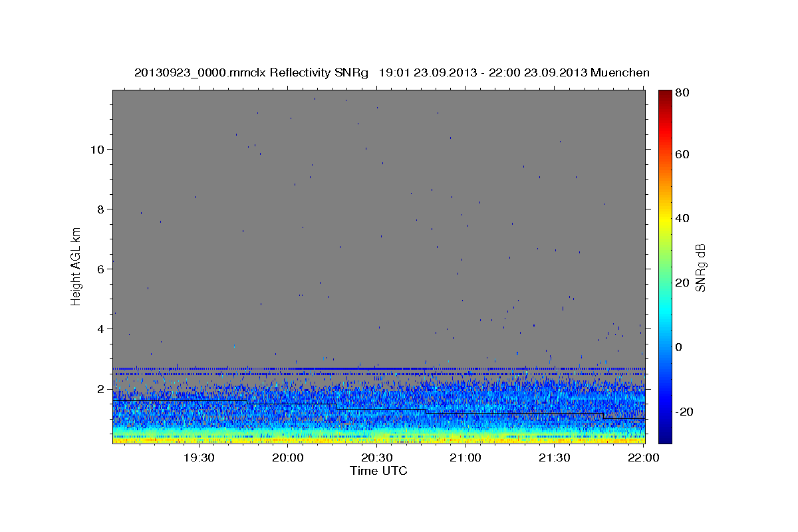798x532 pixels.
Task: Select the 20:00 time tick label
Action: tap(288, 458)
